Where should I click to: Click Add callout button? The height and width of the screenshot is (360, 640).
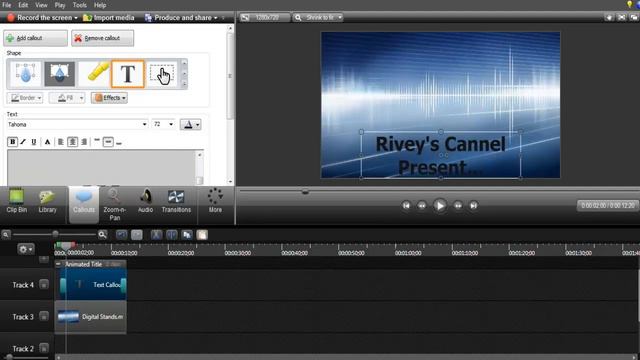(36, 38)
